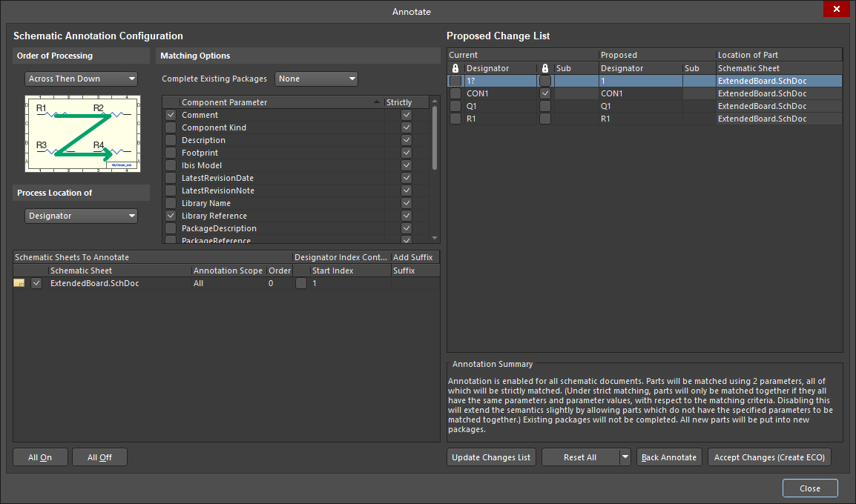The height and width of the screenshot is (504, 856).
Task: Click the Proposed Designator column header
Action: (640, 68)
